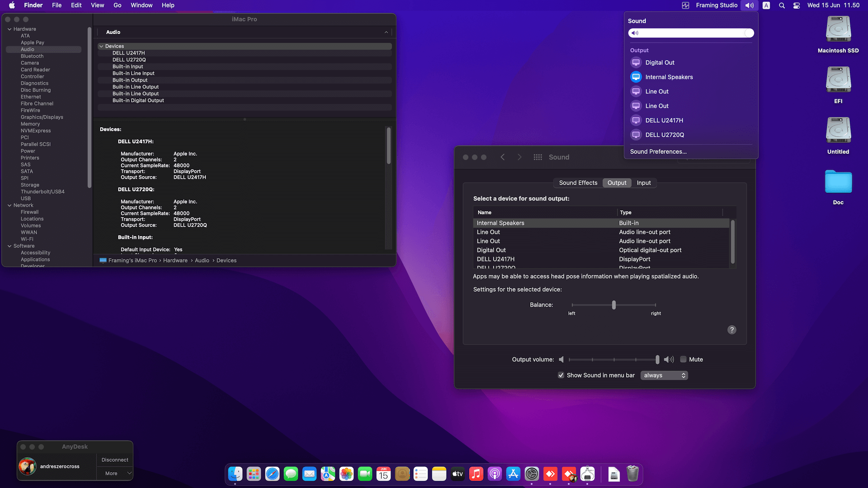Collapse the Software section in sidebar
868x488 pixels.
[9, 246]
